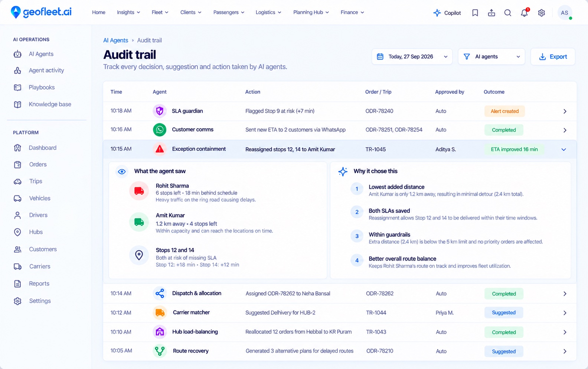
Task: Click the Carrier matcher truck icon
Action: coord(160,313)
